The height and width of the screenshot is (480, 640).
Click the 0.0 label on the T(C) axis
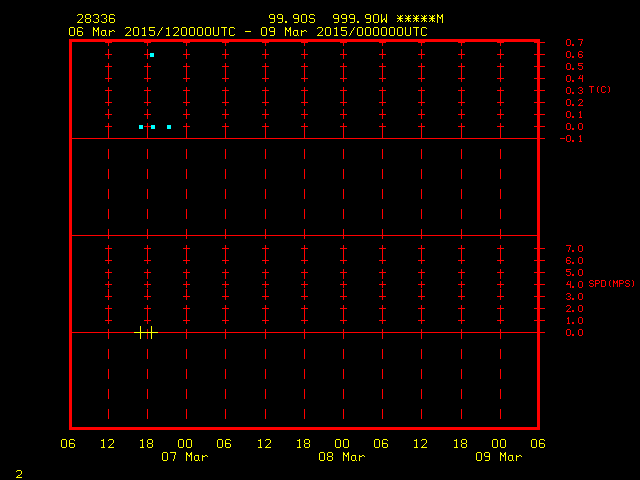pos(574,127)
